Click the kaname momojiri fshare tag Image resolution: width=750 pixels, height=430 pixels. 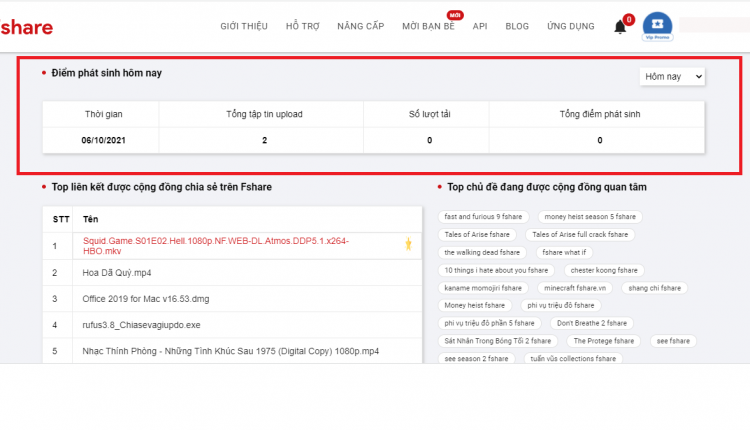pos(483,288)
